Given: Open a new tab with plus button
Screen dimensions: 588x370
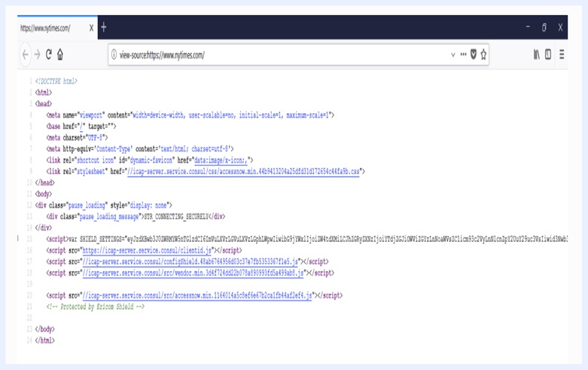Looking at the screenshot, I should (103, 27).
